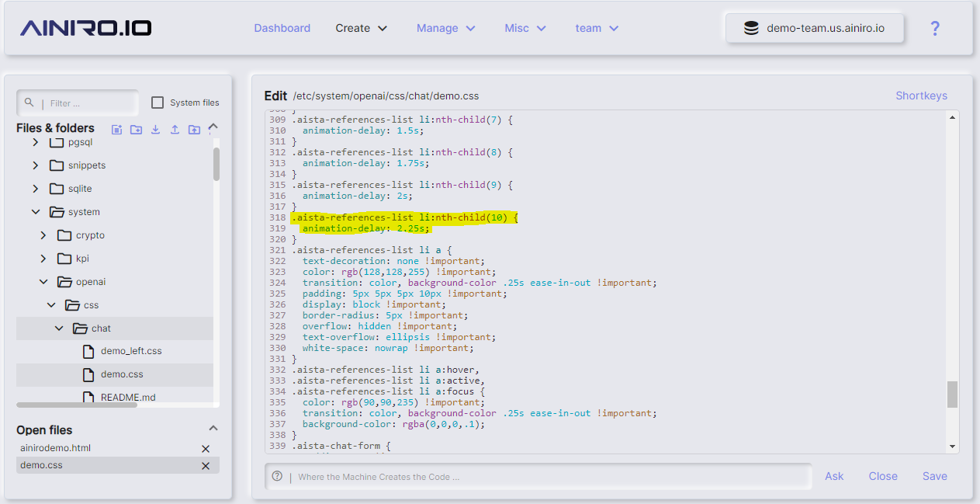Expand the snippets folder chevron

36,165
